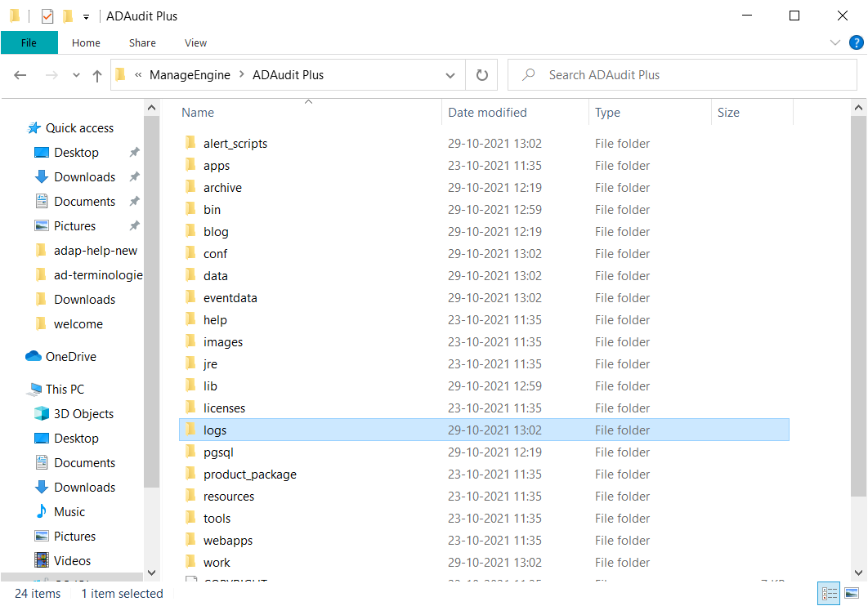868x606 pixels.
Task: Switch to details list view
Action: coord(829,593)
